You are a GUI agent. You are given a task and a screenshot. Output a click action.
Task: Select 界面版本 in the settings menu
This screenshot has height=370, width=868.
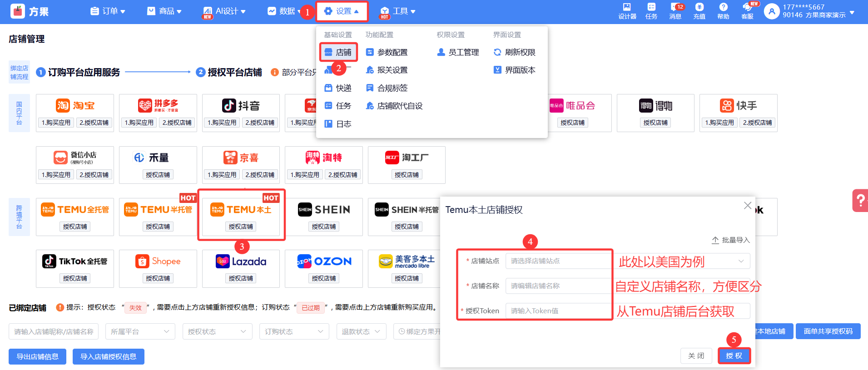(515, 70)
